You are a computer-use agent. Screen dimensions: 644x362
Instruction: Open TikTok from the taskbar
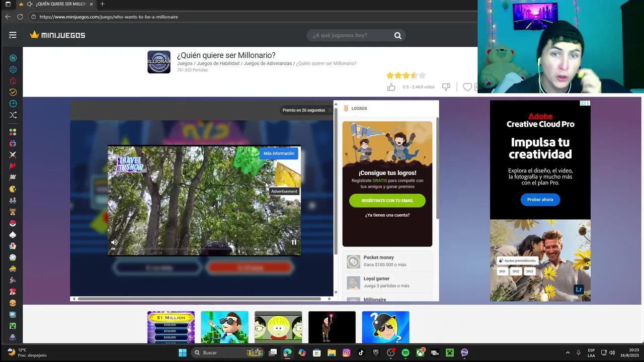361,352
